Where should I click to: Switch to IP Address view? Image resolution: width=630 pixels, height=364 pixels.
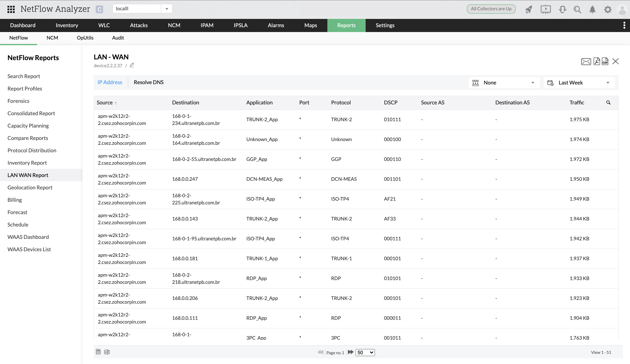pyautogui.click(x=110, y=82)
